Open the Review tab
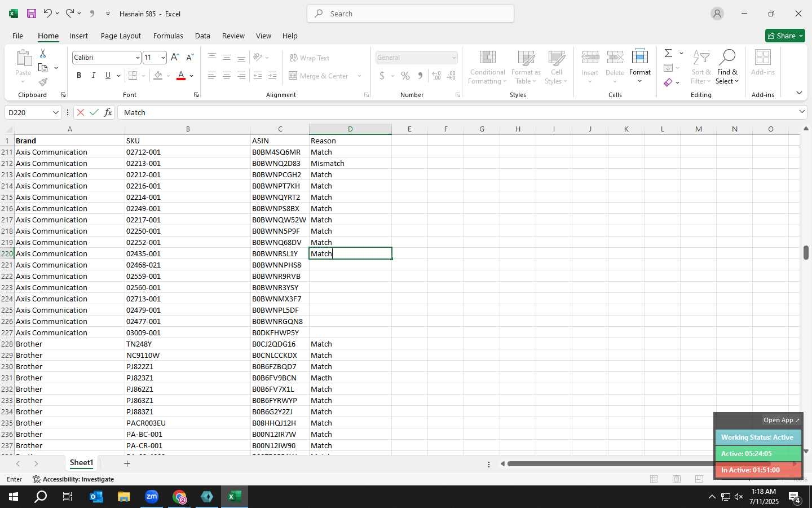This screenshot has height=508, width=812. (233, 36)
